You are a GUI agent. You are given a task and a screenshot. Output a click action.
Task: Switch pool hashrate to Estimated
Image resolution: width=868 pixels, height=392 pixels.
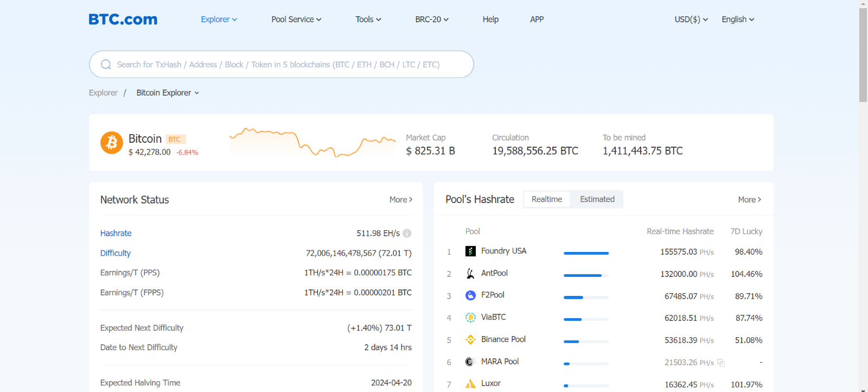(x=597, y=199)
